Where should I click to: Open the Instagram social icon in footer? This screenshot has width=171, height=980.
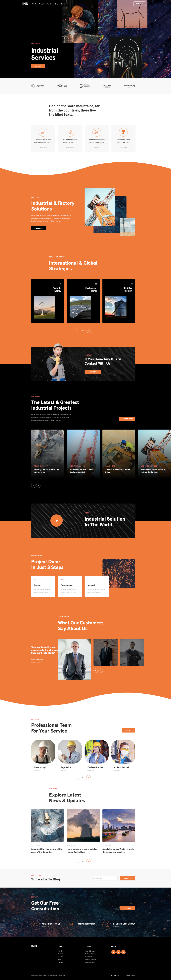[123, 952]
